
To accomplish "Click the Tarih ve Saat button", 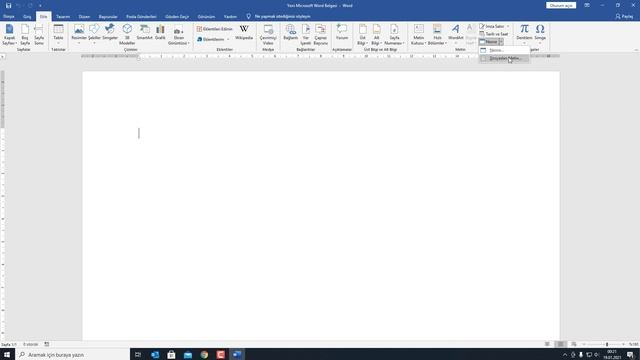I will [494, 34].
